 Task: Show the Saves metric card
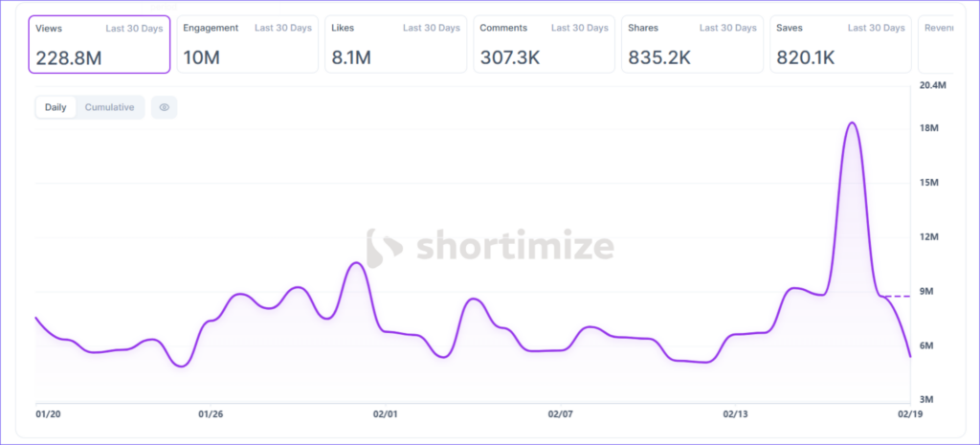840,44
